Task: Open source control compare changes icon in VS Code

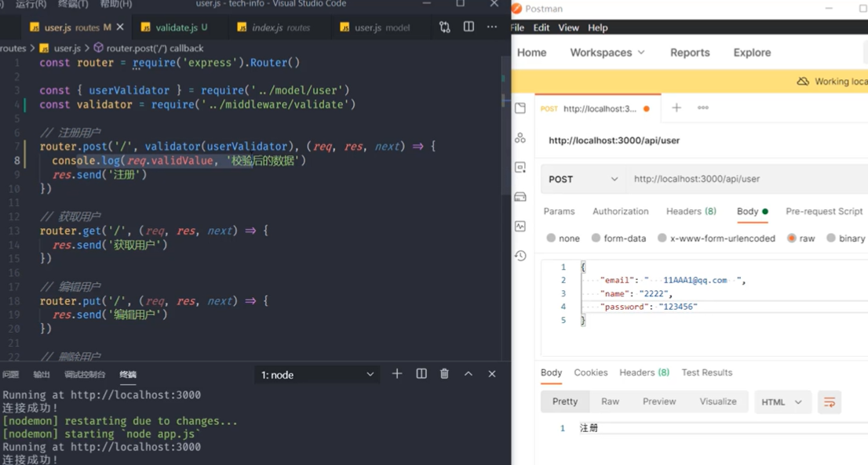Action: (444, 27)
